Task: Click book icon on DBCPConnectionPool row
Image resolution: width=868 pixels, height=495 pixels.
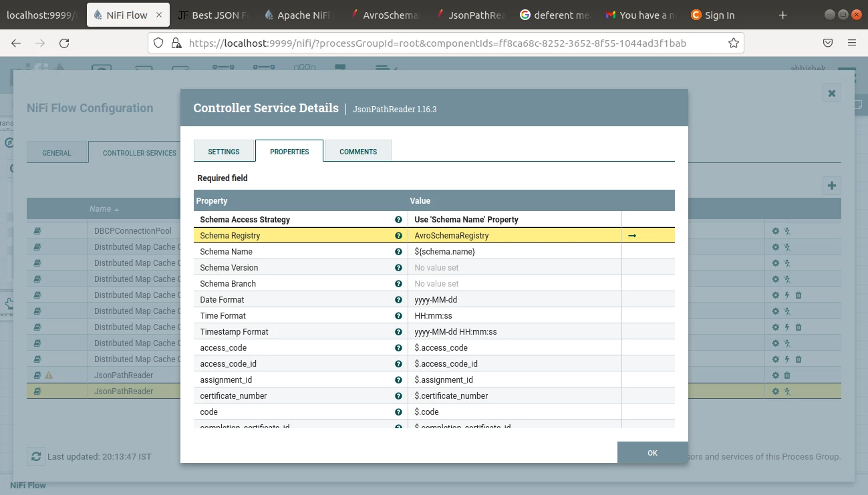Action: pos(37,230)
